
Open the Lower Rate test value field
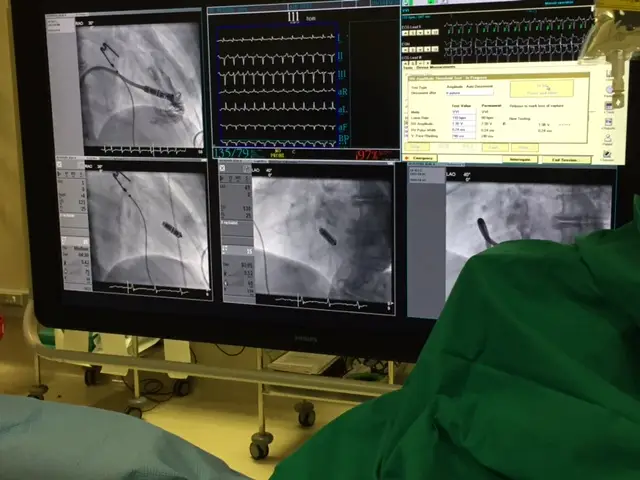[x=462, y=117]
